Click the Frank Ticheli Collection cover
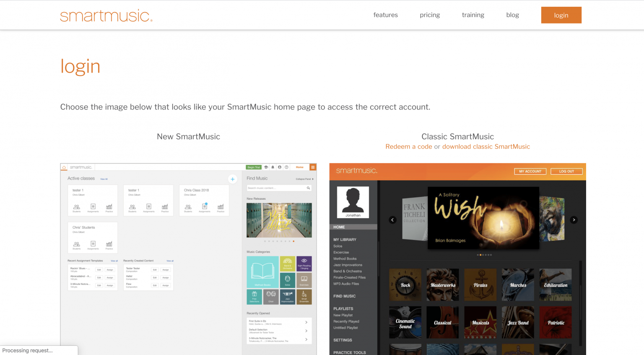 [x=414, y=218]
